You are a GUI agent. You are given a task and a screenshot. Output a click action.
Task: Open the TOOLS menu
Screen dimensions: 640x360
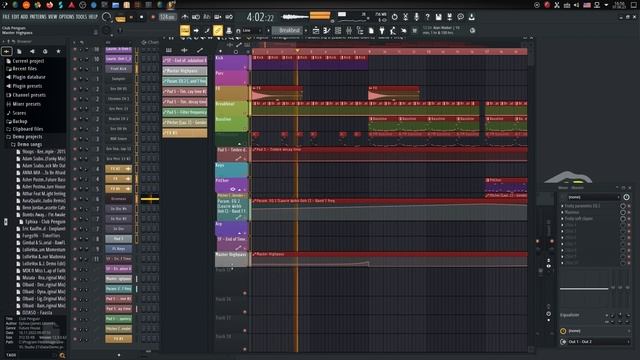(x=81, y=17)
